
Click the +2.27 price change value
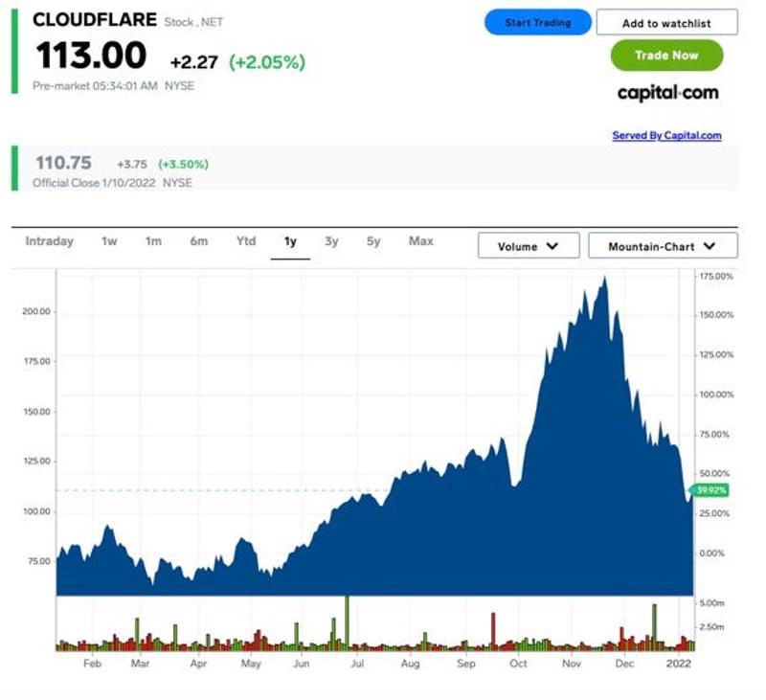click(x=194, y=62)
